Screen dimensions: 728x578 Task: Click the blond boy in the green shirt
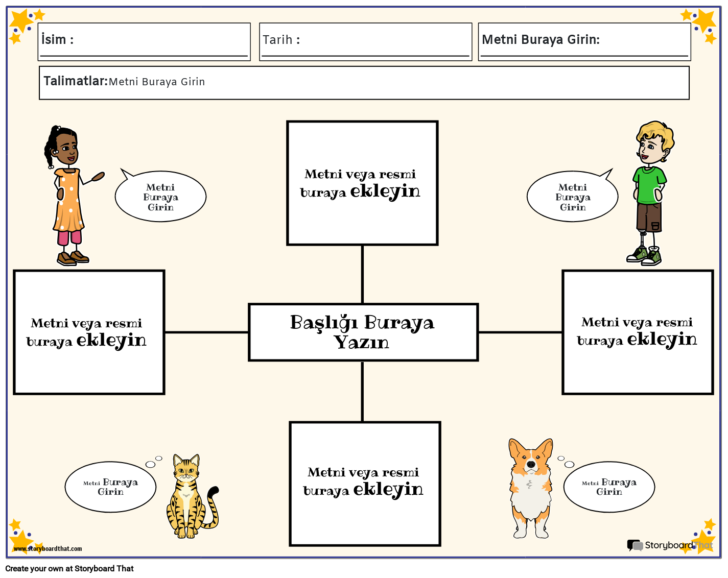click(x=650, y=194)
